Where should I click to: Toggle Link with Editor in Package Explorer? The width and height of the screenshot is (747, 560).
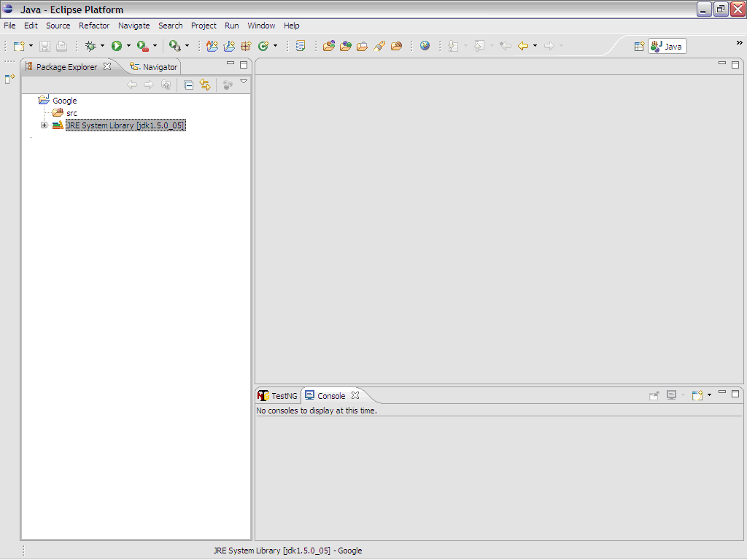point(205,85)
